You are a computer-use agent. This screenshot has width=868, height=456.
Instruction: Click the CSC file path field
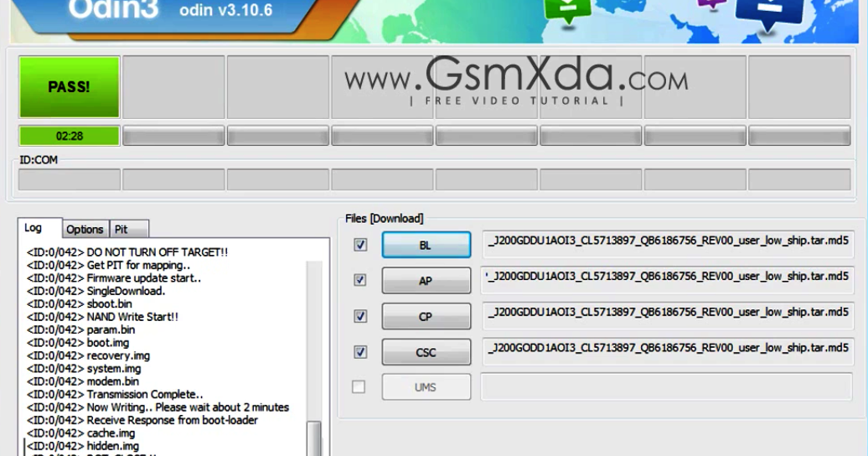pos(668,352)
